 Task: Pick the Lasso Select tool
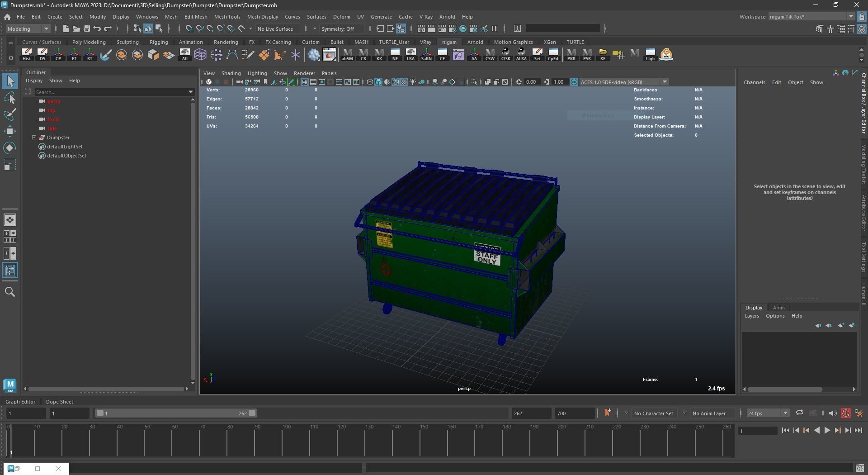10,98
